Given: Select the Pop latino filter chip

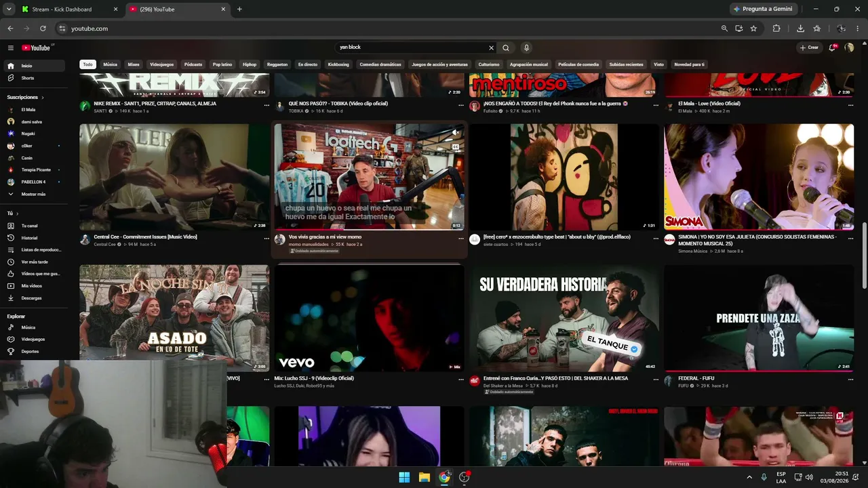Looking at the screenshot, I should point(222,64).
